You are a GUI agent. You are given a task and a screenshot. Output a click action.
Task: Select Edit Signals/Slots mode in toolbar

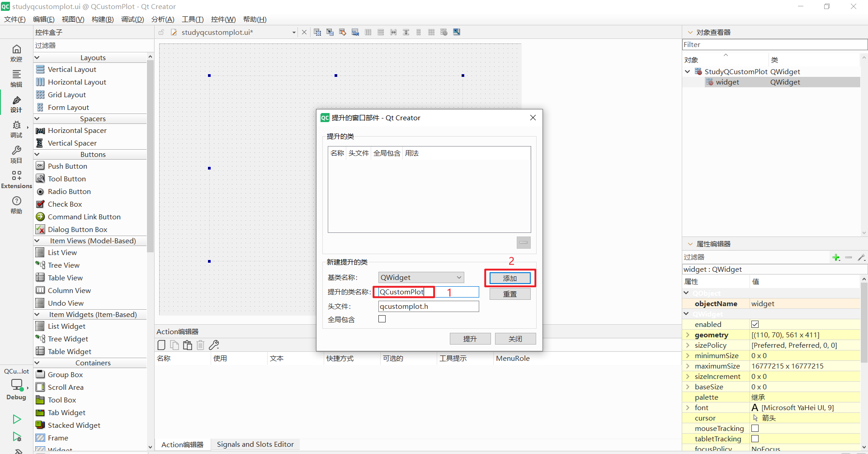coord(330,32)
